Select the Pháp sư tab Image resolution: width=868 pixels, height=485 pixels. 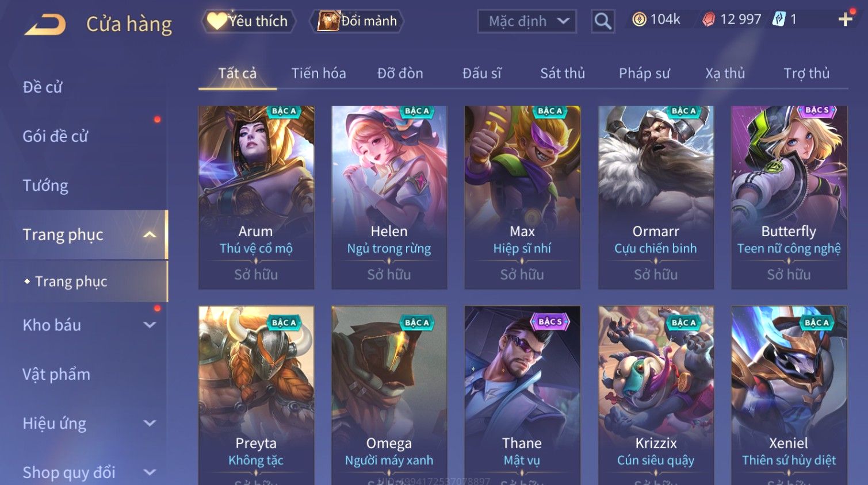click(644, 74)
